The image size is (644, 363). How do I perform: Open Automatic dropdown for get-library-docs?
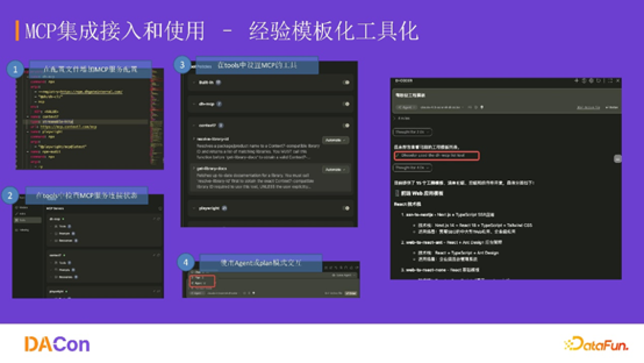(335, 170)
